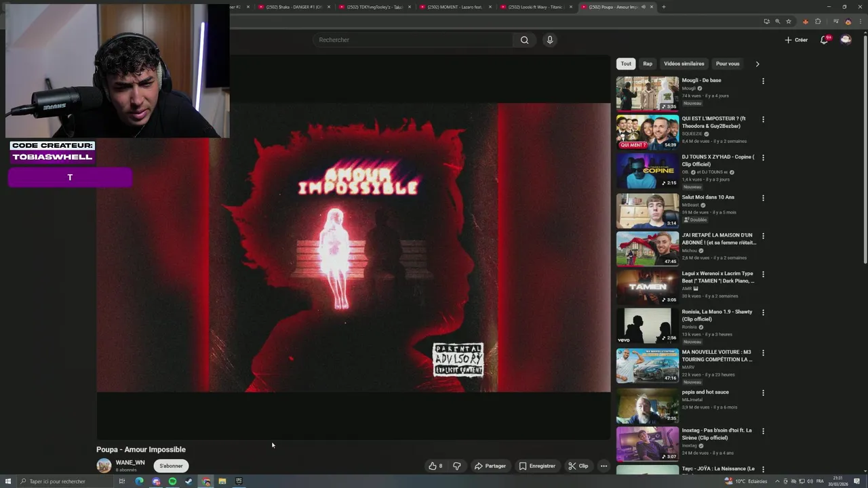The width and height of the screenshot is (868, 488).
Task: Click the S'abonner subscribe button
Action: [x=171, y=466]
